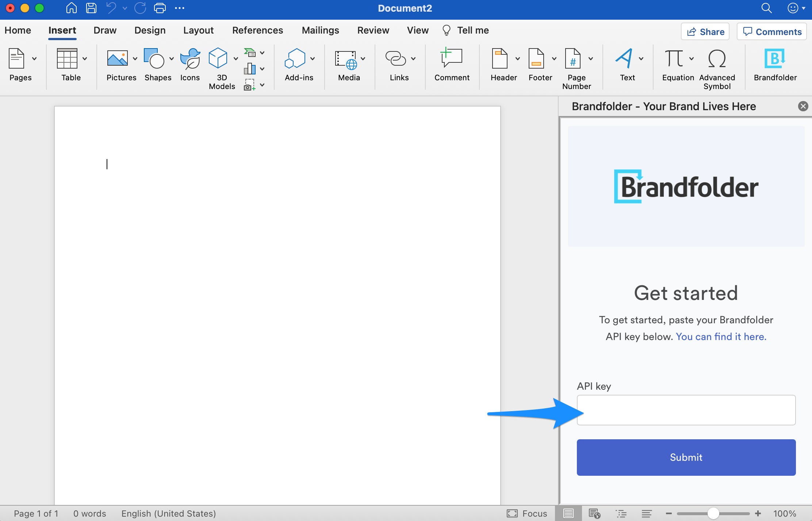Expand the Equation dropdown arrow
Viewport: 812px width, 521px height.
[x=692, y=59]
